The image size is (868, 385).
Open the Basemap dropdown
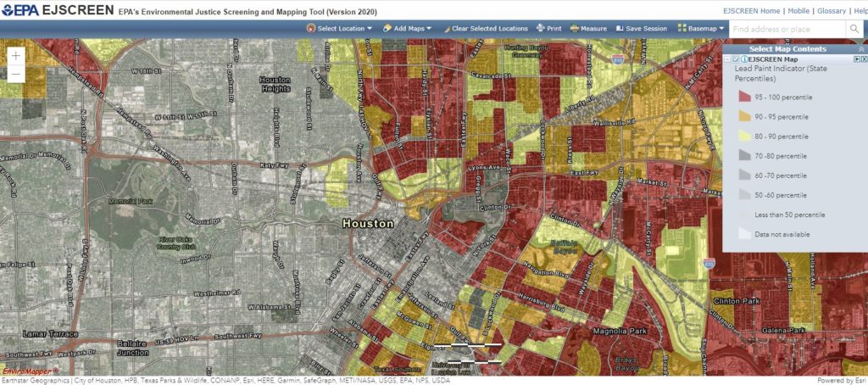(700, 28)
